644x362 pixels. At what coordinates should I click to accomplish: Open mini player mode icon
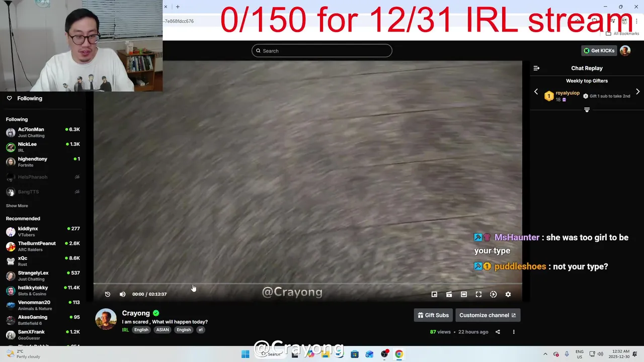tap(434, 295)
